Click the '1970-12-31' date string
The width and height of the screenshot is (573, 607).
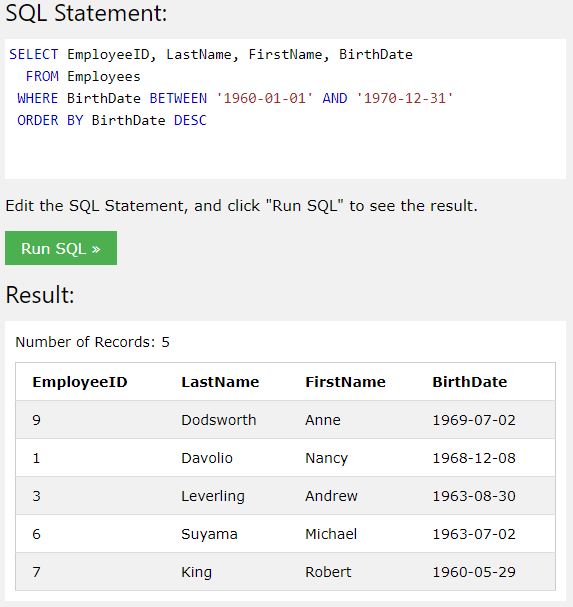click(x=405, y=98)
